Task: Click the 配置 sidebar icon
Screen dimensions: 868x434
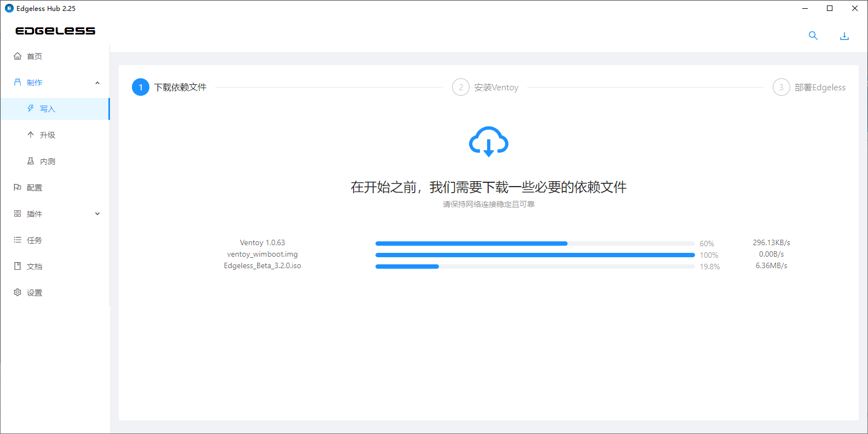Action: click(x=18, y=187)
